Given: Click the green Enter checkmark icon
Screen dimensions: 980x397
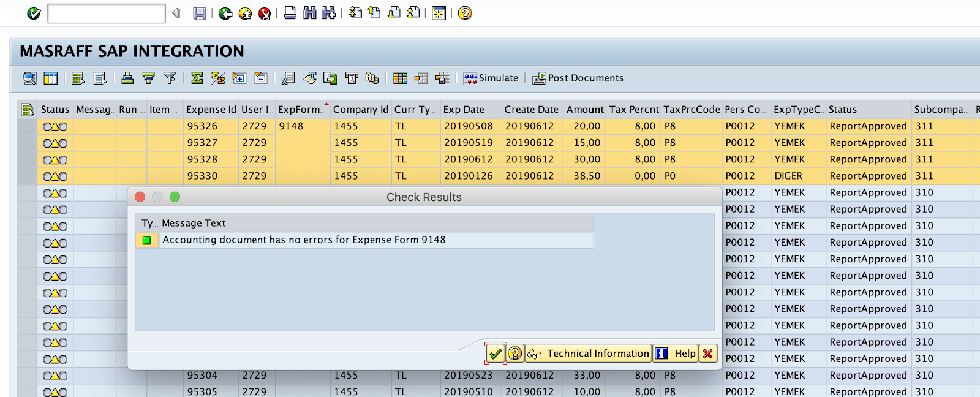Looking at the screenshot, I should tap(34, 13).
